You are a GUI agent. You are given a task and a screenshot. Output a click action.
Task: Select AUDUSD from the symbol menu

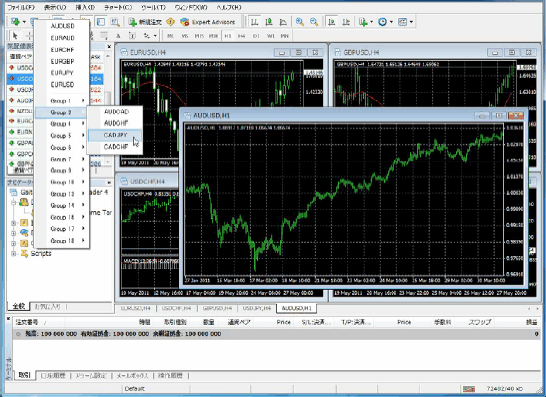[62, 26]
